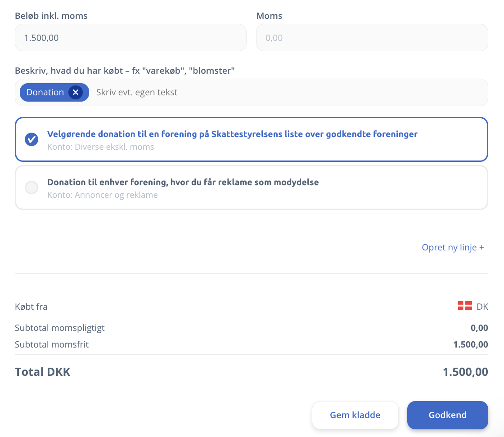Click the Donation tag label
The height and width of the screenshot is (437, 504).
[x=45, y=92]
